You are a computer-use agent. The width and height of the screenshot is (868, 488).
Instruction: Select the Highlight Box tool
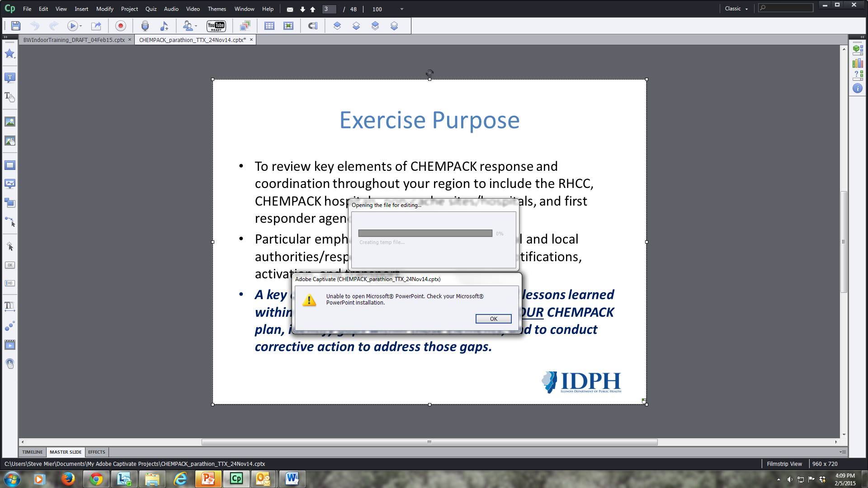point(9,165)
